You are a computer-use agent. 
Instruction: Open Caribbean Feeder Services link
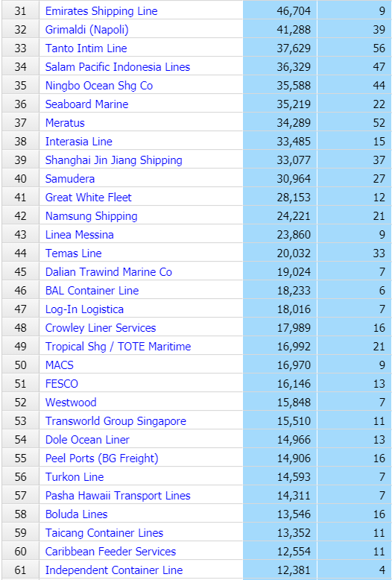[x=110, y=552]
